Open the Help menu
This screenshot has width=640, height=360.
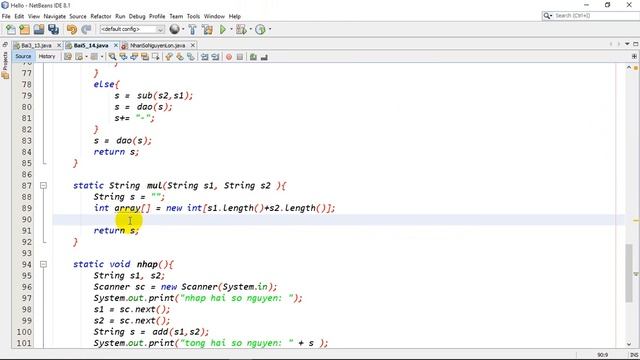(235, 16)
